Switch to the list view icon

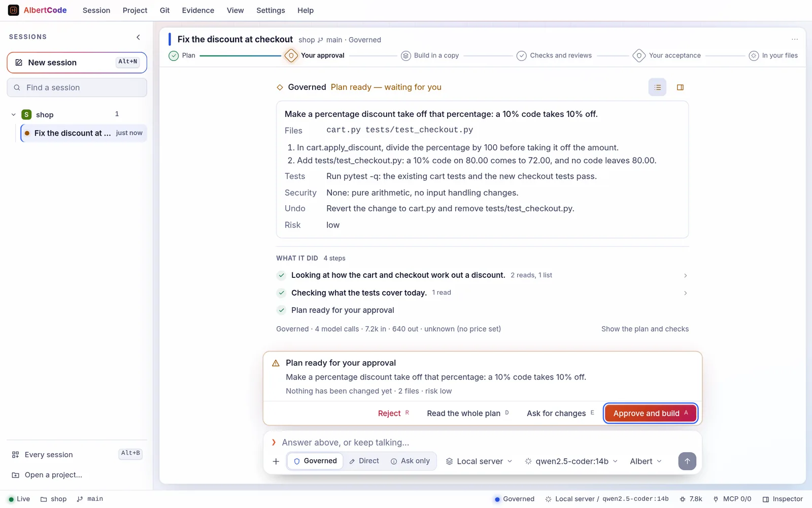pos(657,87)
